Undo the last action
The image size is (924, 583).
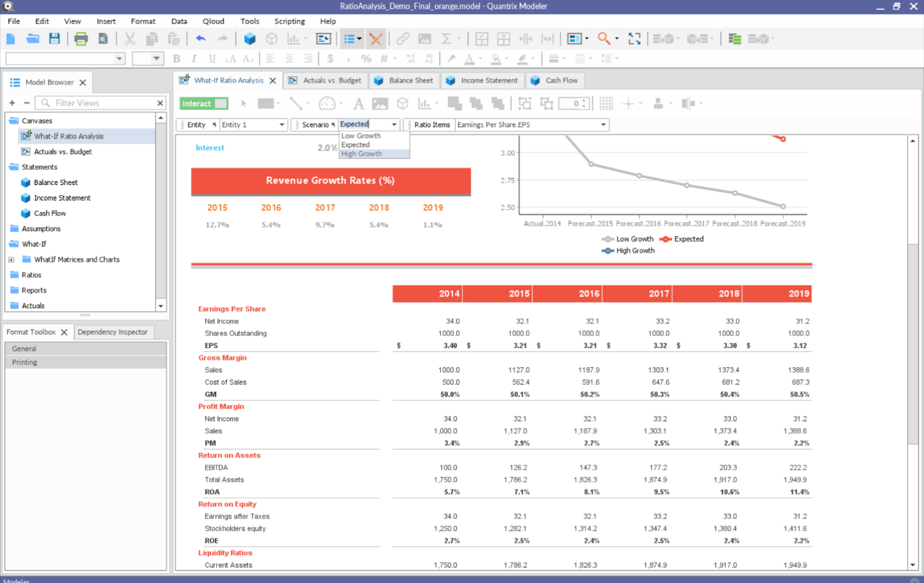pos(200,39)
